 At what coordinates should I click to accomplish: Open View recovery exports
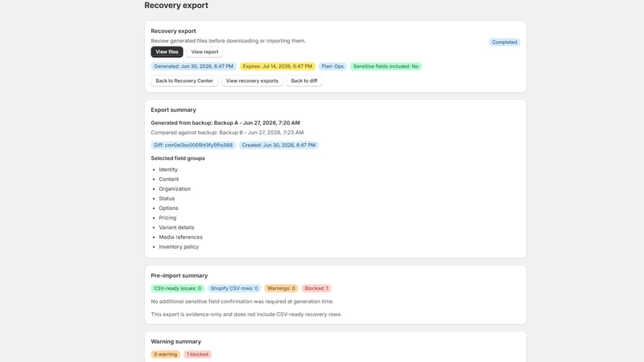click(252, 81)
